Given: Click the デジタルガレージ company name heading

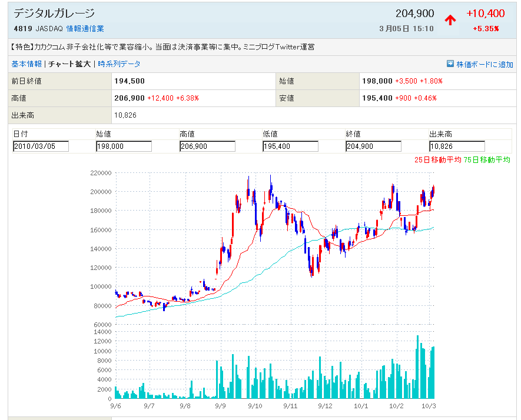Looking at the screenshot, I should click(54, 14).
